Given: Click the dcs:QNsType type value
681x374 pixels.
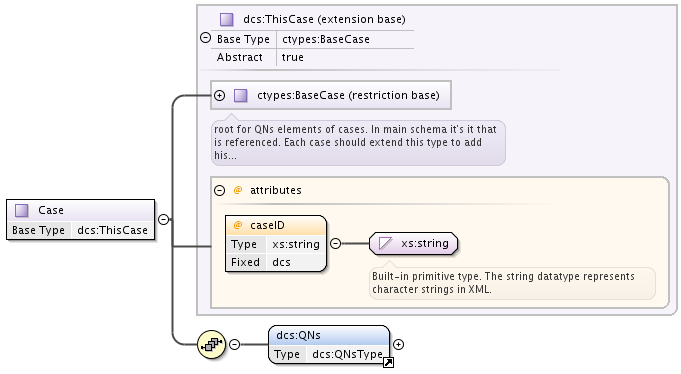Looking at the screenshot, I should click(347, 354).
